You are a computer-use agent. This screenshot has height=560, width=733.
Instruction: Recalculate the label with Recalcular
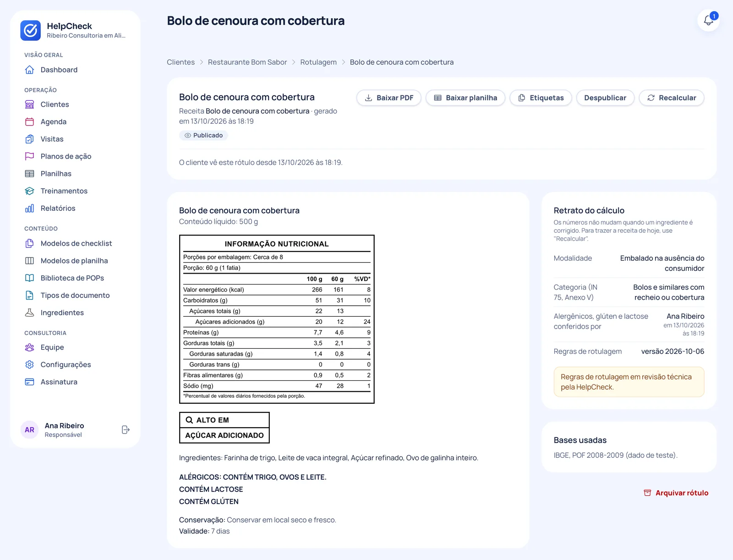pyautogui.click(x=672, y=98)
